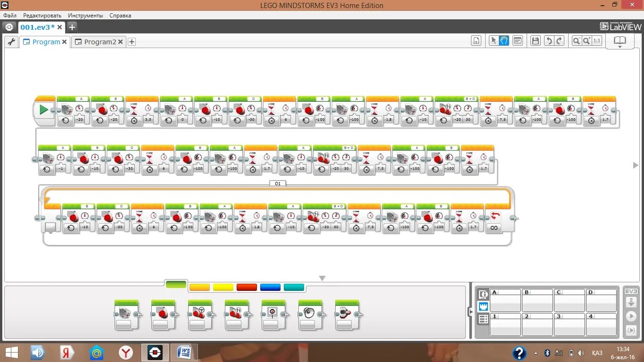
Task: Pick Move Steering block from palette
Action: (x=200, y=314)
